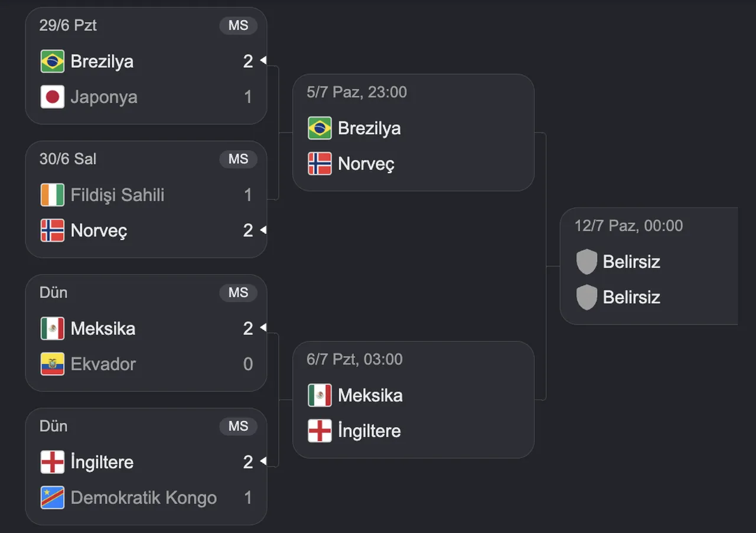The image size is (756, 533).
Task: Click Mexico flag in the 6/7 match
Action: point(320,395)
